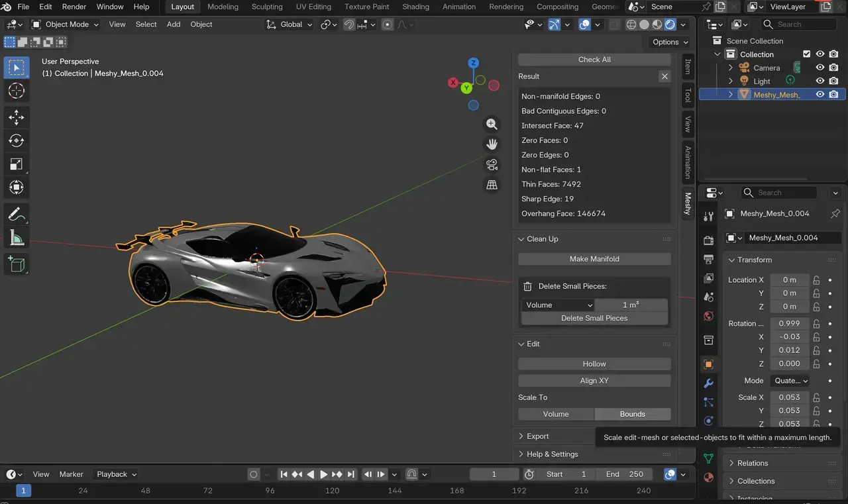
Task: Hide the Light in the outliner
Action: [x=820, y=81]
